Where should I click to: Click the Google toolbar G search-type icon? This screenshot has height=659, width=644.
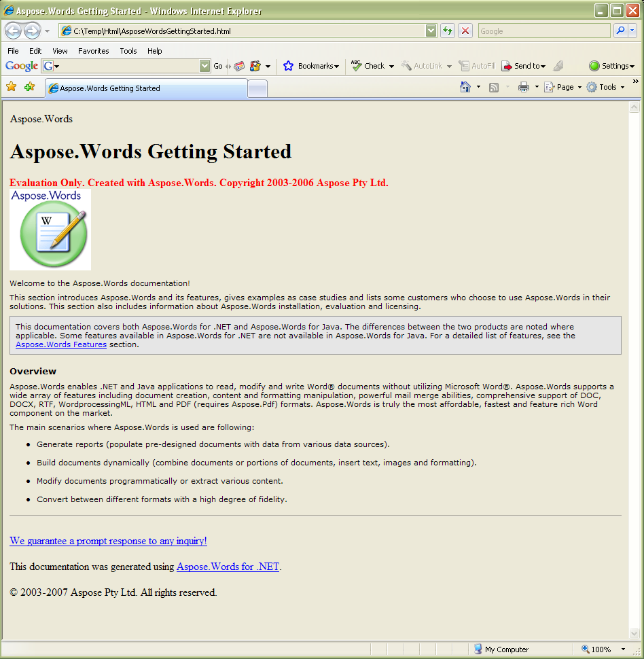click(x=51, y=66)
